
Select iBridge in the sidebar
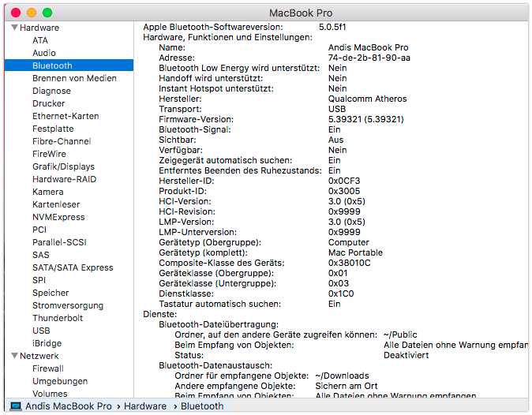tap(47, 343)
